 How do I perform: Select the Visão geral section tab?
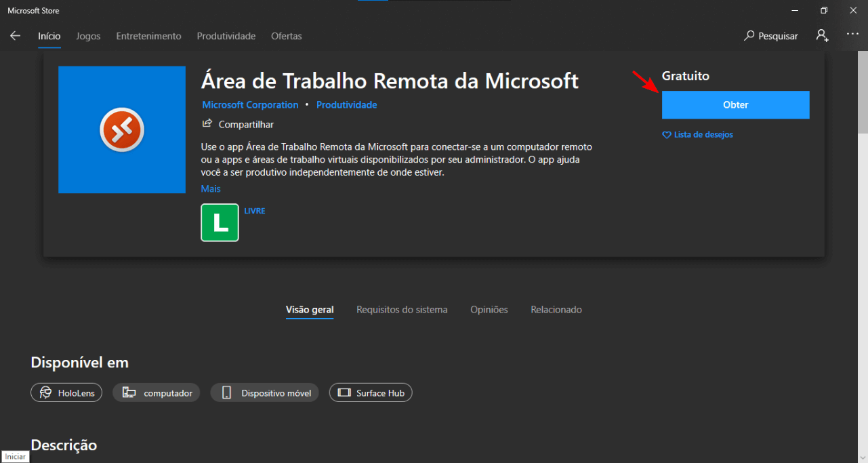(x=310, y=310)
